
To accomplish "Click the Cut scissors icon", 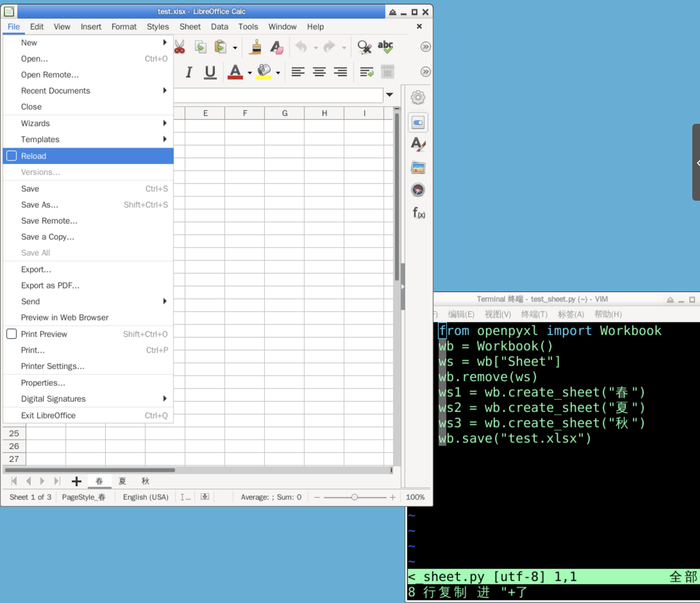I will coord(179,47).
